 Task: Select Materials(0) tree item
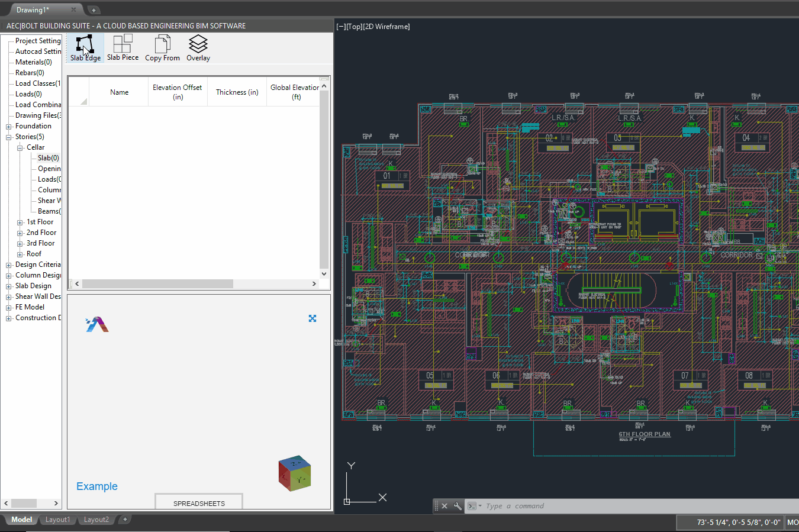pyautogui.click(x=34, y=62)
